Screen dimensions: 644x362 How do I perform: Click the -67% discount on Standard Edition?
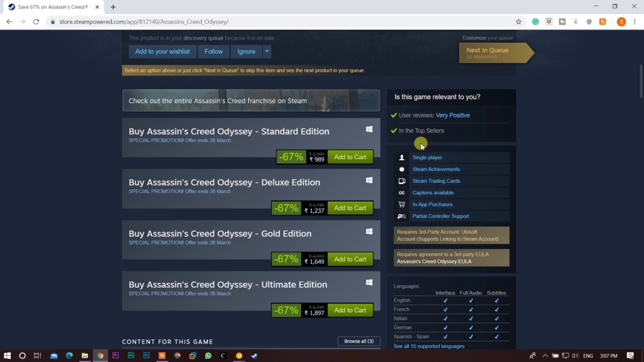(x=291, y=156)
